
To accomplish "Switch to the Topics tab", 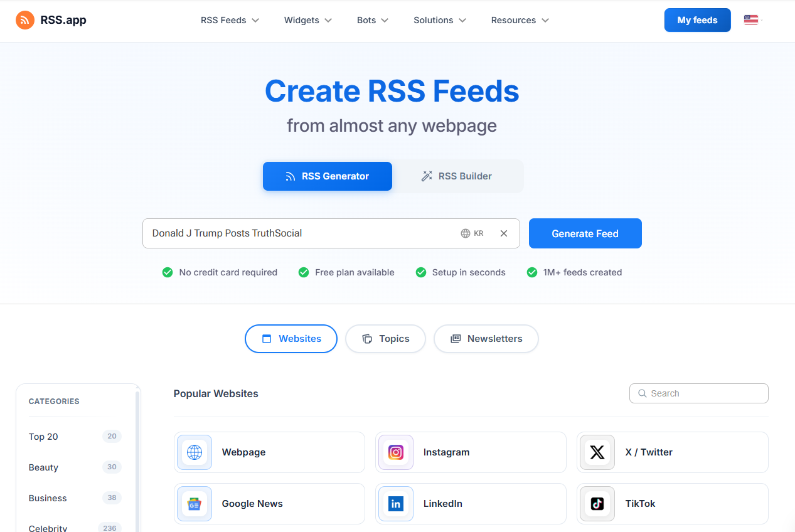I will (x=386, y=339).
